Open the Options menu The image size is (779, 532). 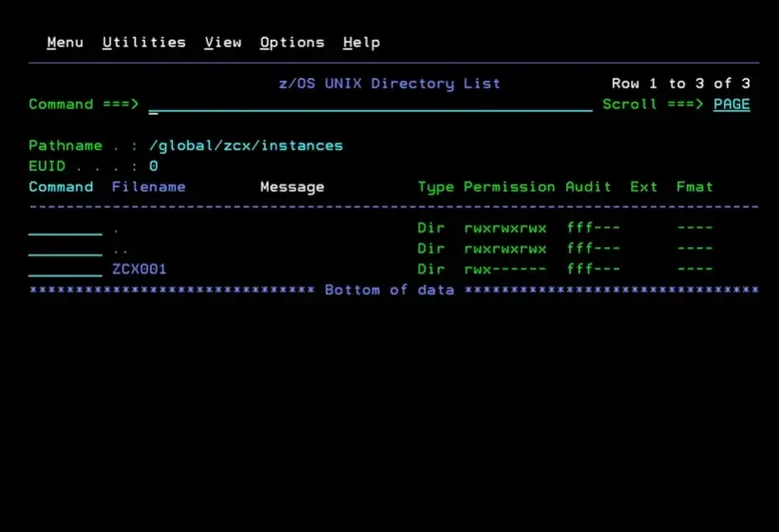tap(293, 43)
